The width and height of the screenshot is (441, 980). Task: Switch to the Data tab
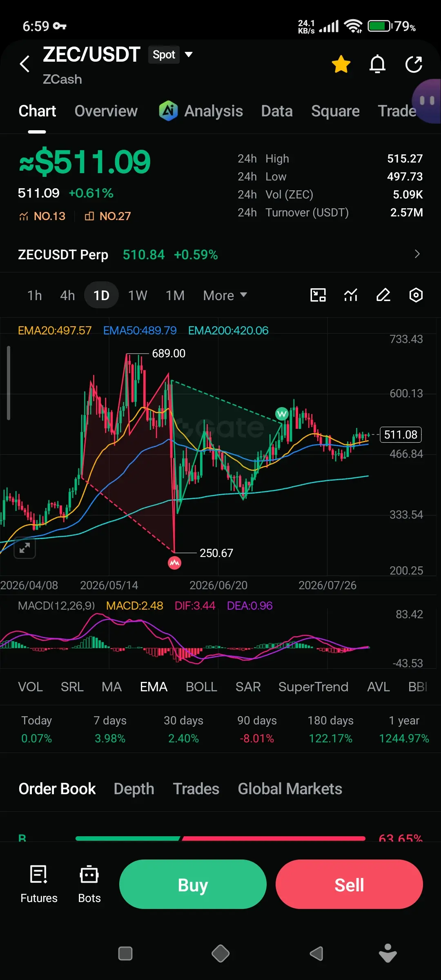pos(277,111)
